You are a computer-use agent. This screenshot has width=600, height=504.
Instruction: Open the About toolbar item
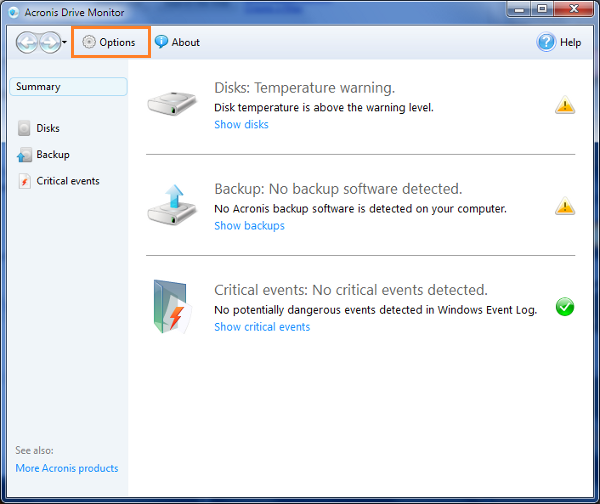pos(177,42)
